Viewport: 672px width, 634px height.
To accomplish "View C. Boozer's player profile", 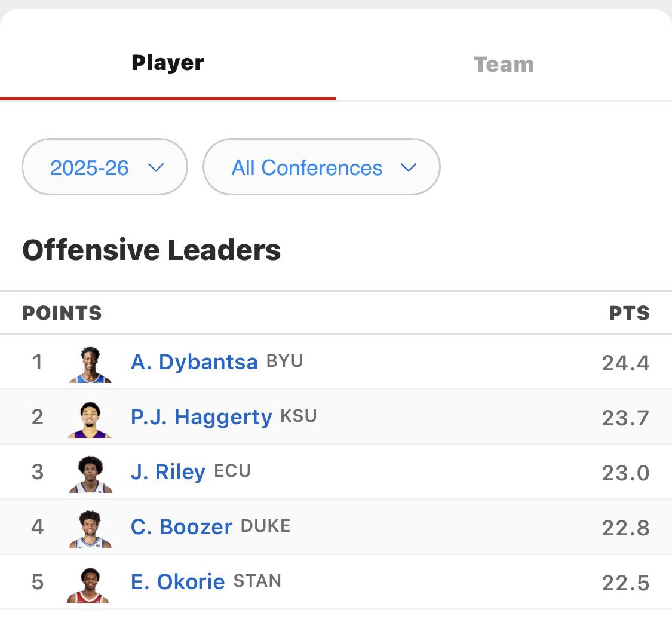I will point(182,527).
